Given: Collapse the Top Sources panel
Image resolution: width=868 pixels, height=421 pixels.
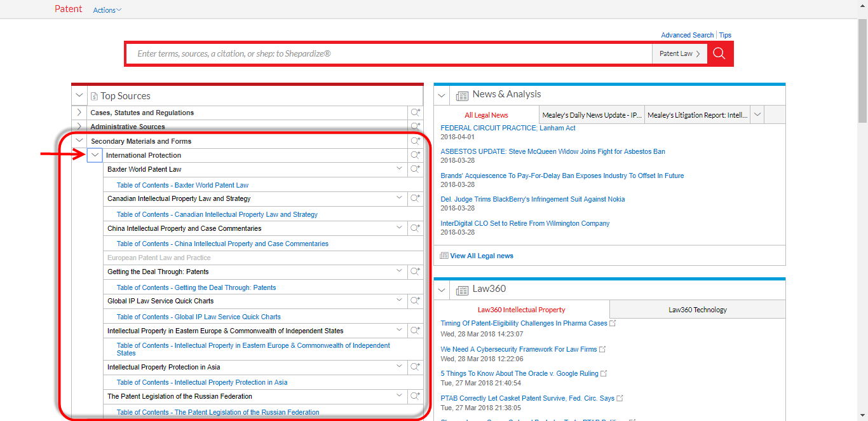Looking at the screenshot, I should pos(79,96).
